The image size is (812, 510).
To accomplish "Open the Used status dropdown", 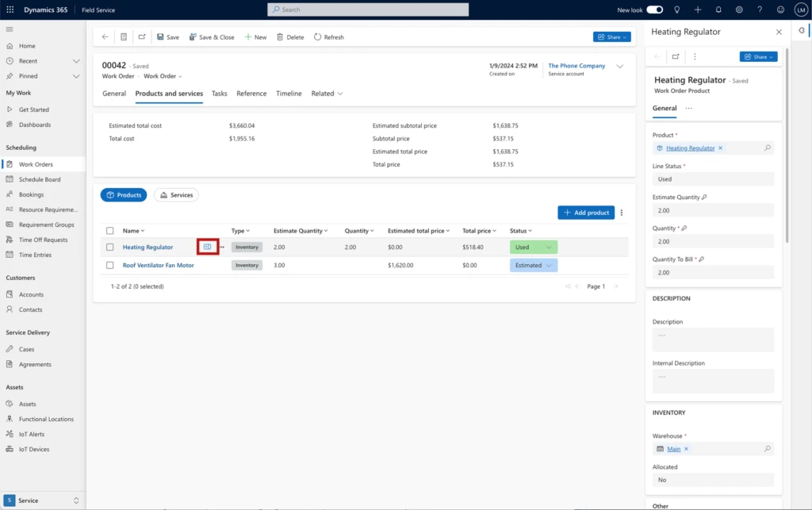I will [548, 247].
